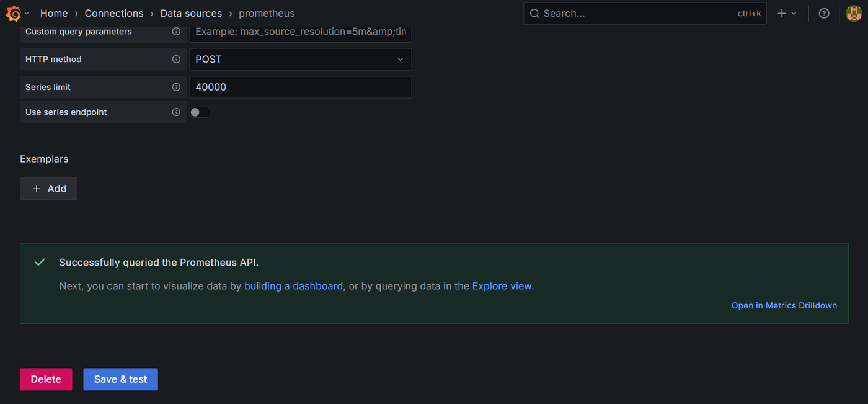
Task: Click the Custom query parameters label
Action: (79, 32)
